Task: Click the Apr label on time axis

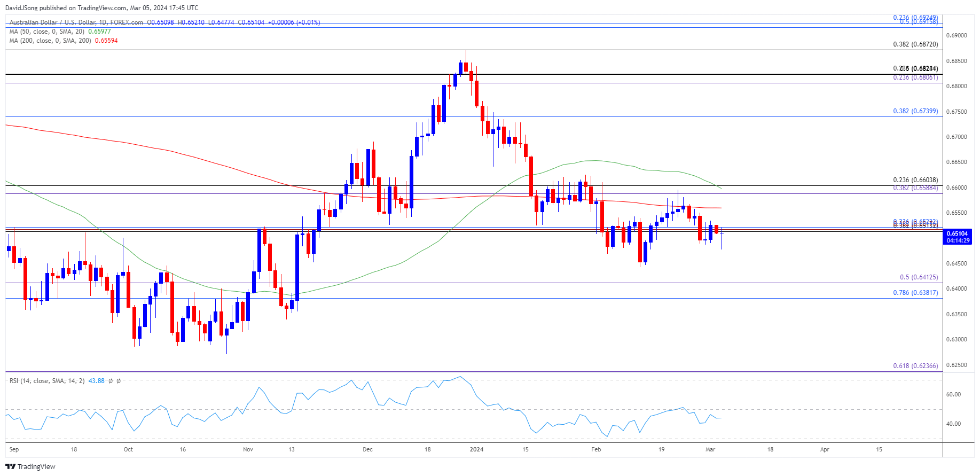Action: tap(825, 450)
